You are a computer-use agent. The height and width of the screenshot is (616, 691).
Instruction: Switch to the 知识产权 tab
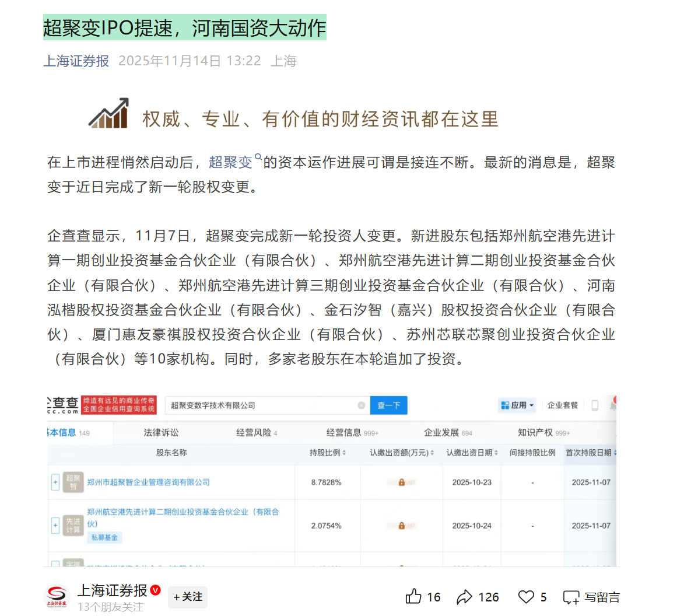click(543, 433)
